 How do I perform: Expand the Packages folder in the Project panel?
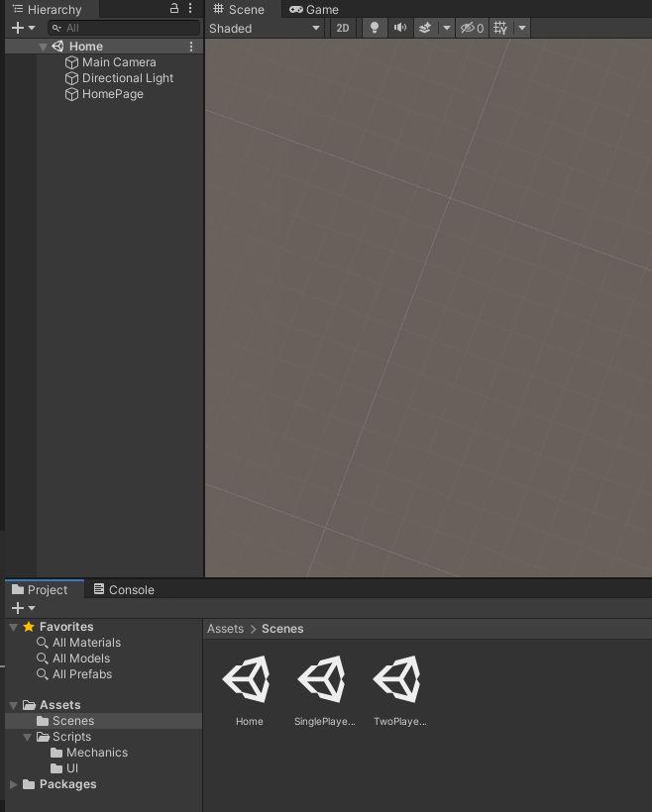[14, 784]
